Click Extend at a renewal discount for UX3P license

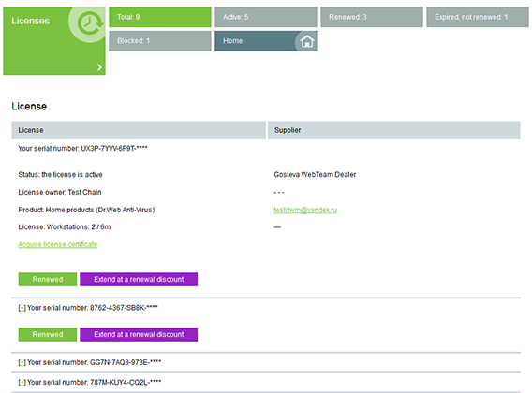[x=139, y=280]
